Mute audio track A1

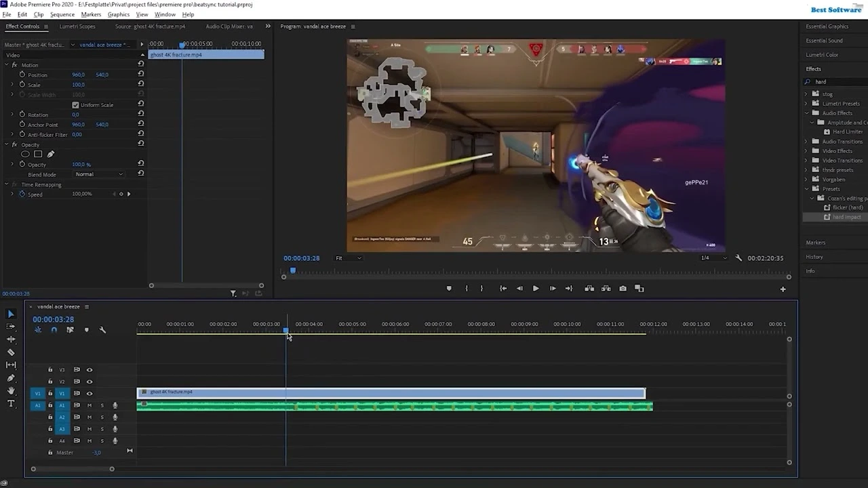[89, 405]
